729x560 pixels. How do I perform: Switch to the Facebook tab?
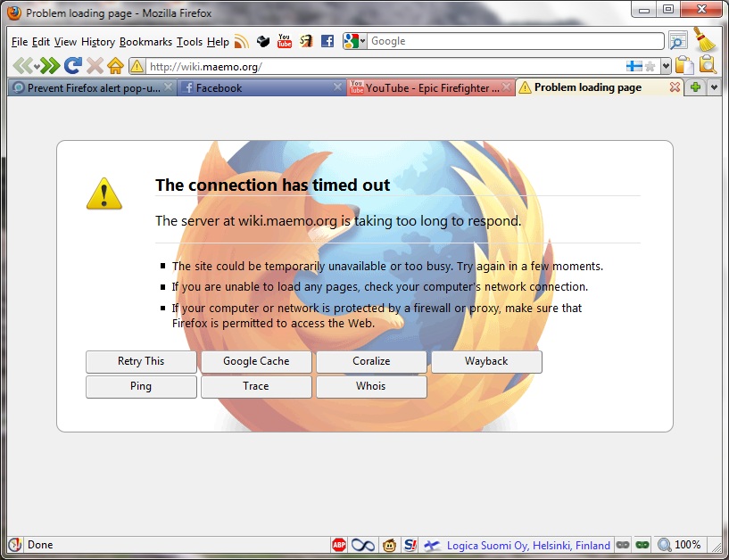(261, 87)
